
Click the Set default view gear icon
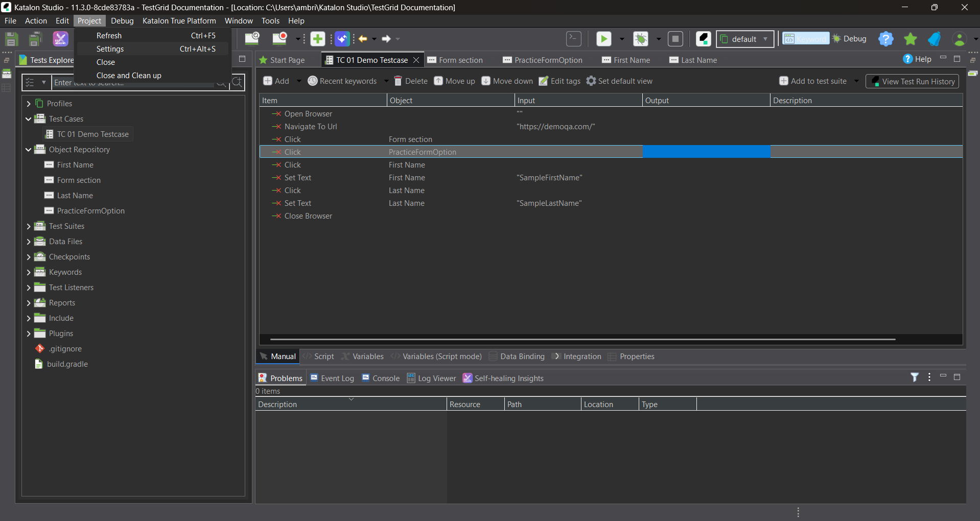591,81
